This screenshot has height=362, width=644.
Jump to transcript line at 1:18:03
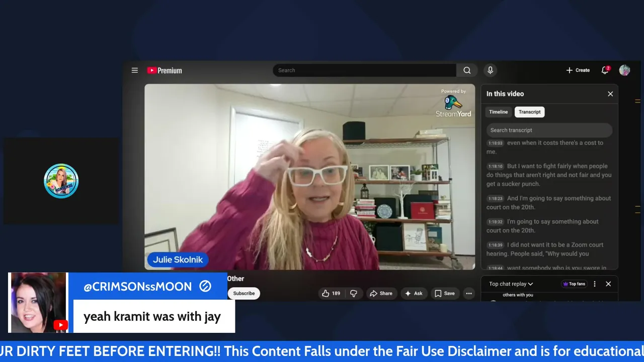pos(549,147)
